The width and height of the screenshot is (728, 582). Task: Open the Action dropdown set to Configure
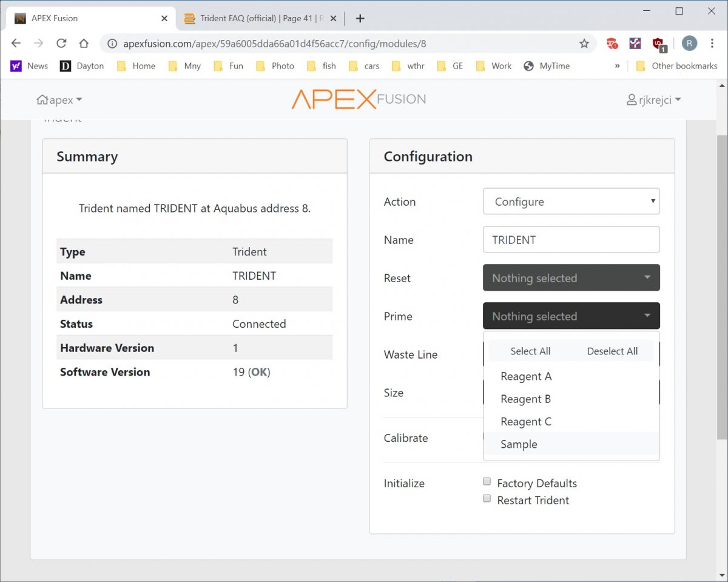coord(571,201)
